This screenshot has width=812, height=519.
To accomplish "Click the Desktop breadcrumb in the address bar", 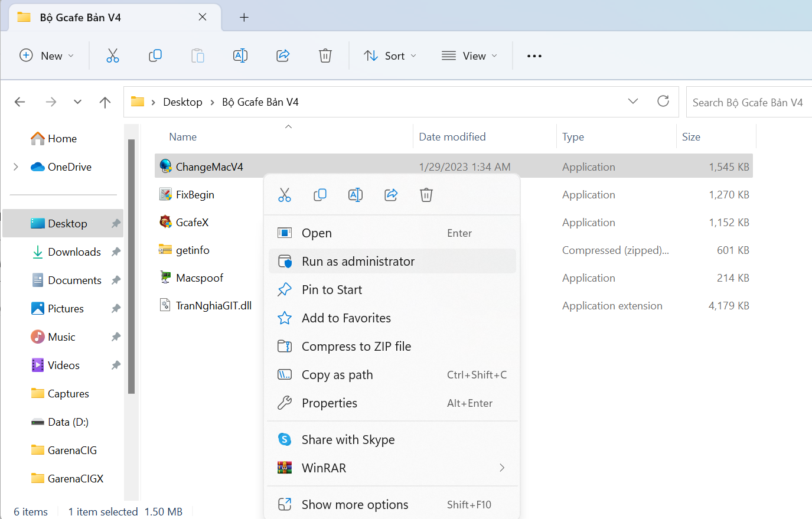I will [182, 102].
